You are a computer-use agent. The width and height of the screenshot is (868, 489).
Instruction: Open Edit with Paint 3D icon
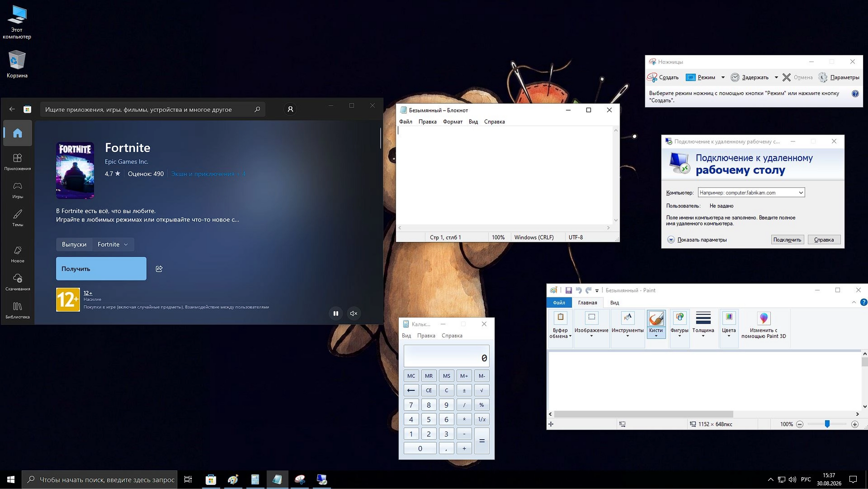(x=763, y=325)
